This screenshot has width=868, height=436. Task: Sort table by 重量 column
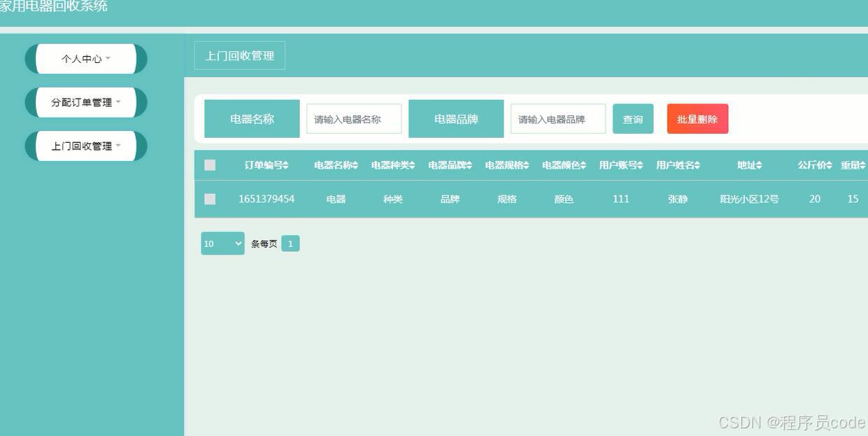[x=852, y=164]
